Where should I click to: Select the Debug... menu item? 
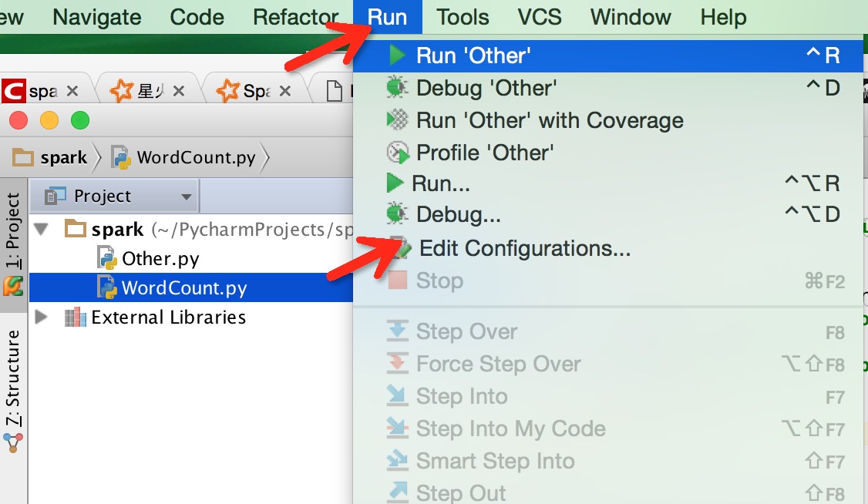[x=607, y=214]
